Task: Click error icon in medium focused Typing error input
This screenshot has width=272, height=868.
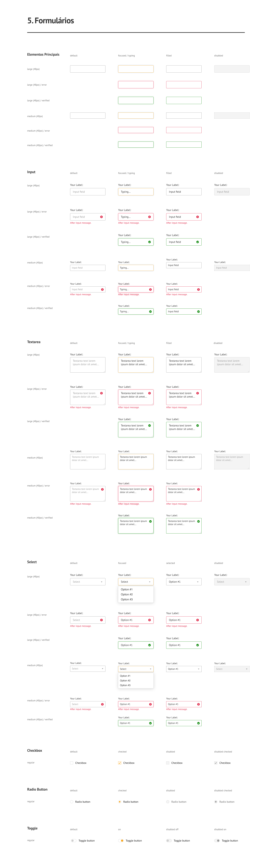Action: point(151,289)
